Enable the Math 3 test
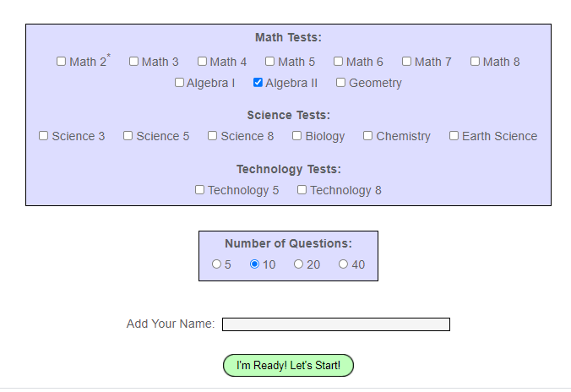 point(133,61)
